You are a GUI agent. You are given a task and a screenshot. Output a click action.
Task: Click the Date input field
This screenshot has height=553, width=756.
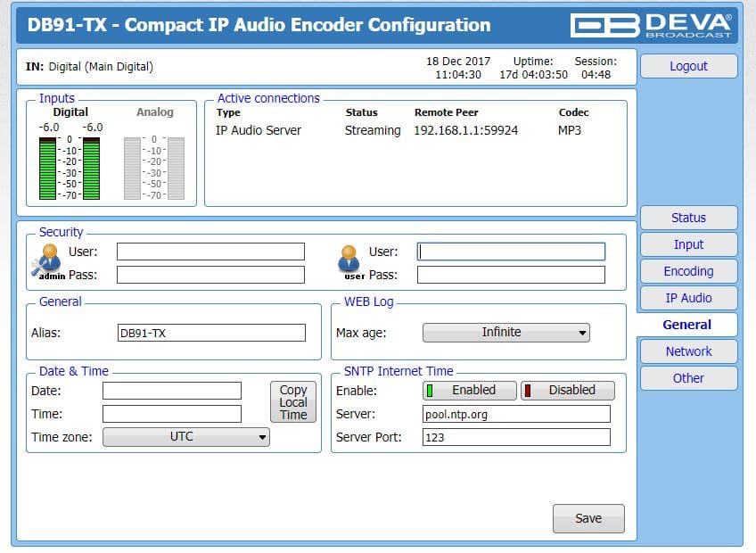172,391
